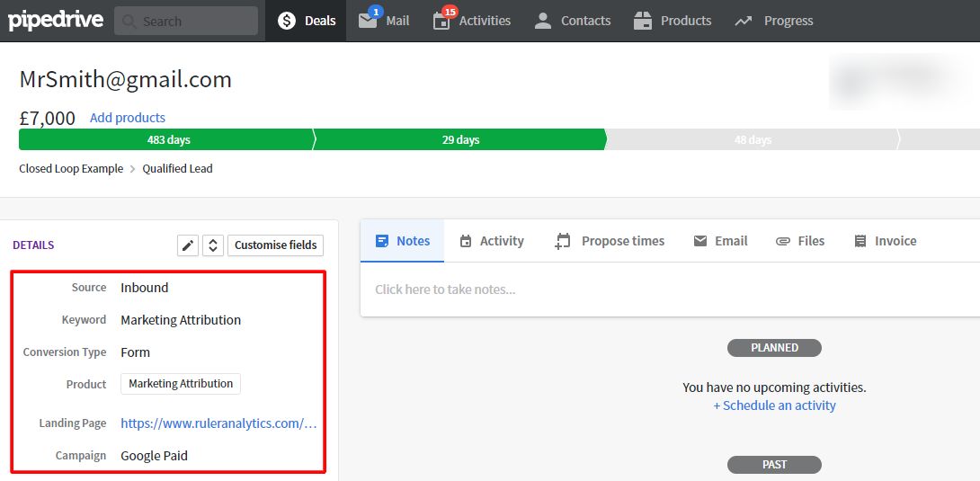Image resolution: width=980 pixels, height=481 pixels.
Task: Click the Propose times calendar-plus icon
Action: click(x=563, y=242)
